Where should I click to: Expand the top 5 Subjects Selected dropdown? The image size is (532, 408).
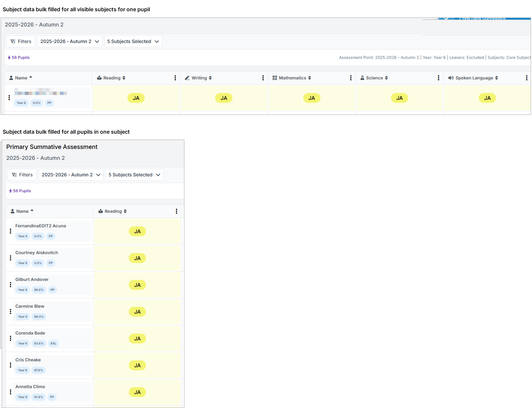[133, 41]
